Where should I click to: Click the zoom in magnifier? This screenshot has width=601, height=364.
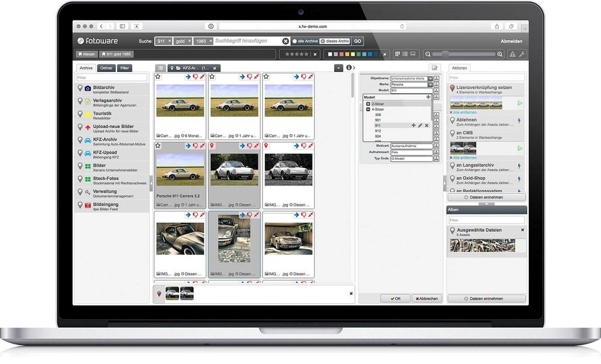point(500,55)
